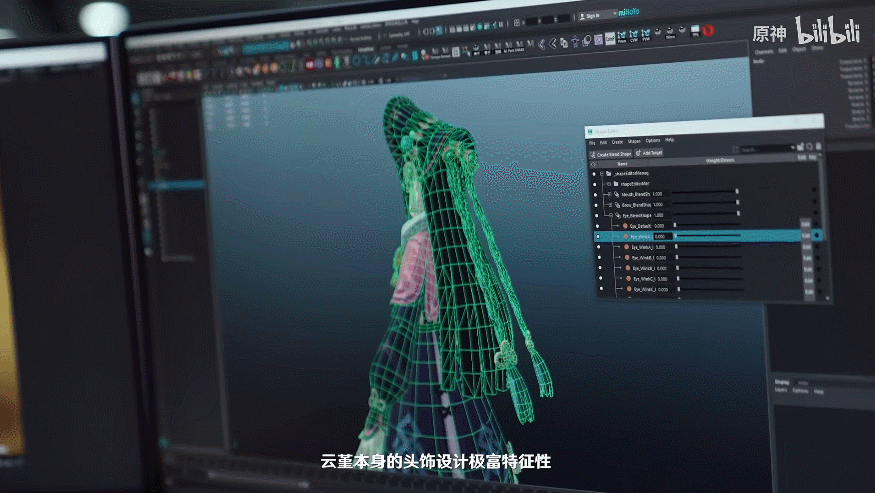The image size is (875, 493).
Task: Collapse the top blend shape group folder
Action: click(x=602, y=174)
